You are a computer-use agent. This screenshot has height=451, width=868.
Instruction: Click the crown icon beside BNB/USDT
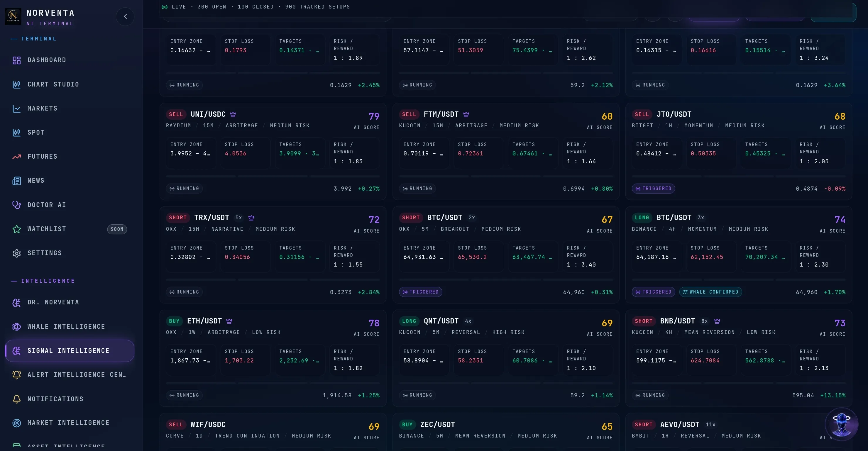717,321
